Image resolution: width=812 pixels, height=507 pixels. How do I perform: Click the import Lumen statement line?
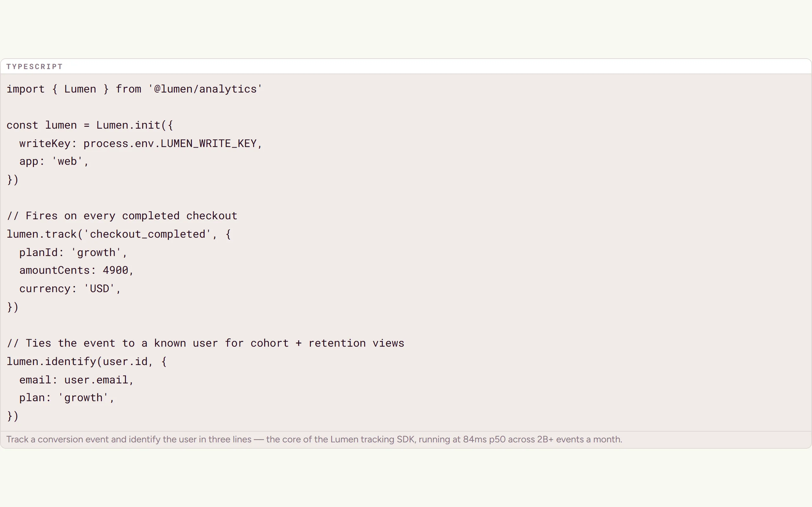pyautogui.click(x=134, y=89)
